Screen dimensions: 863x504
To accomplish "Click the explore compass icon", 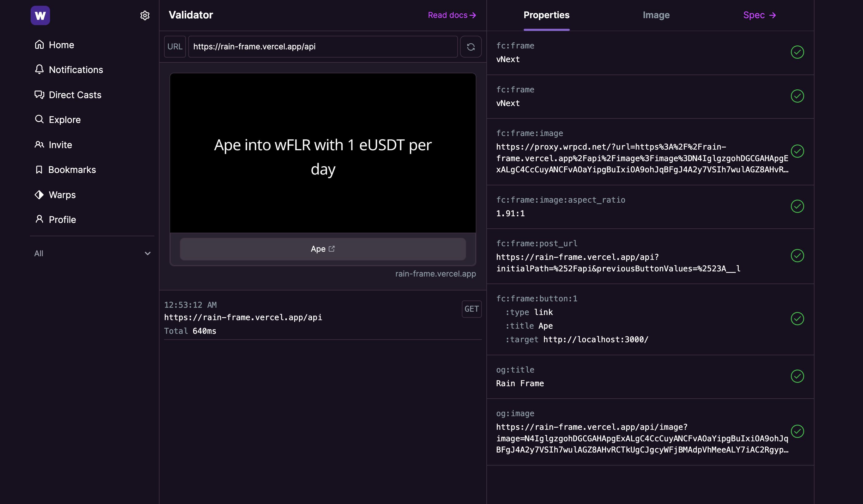I will (x=39, y=119).
